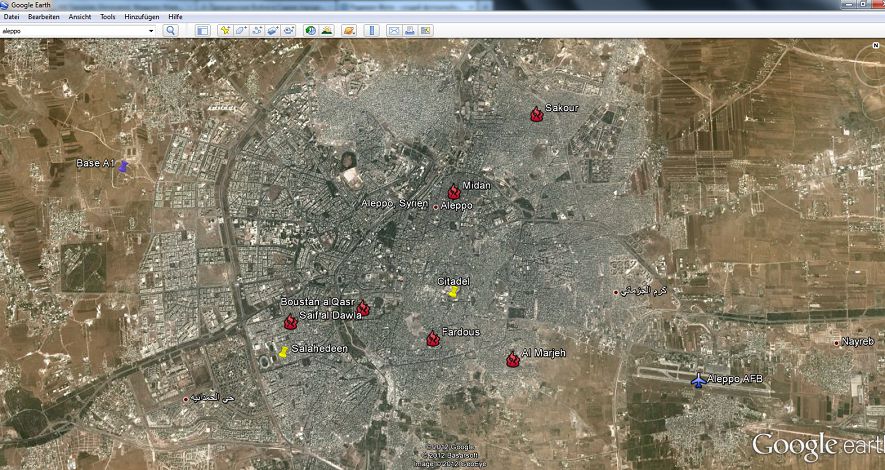Click the Salahedeen label text
This screenshot has height=470, width=885.
pos(319,349)
